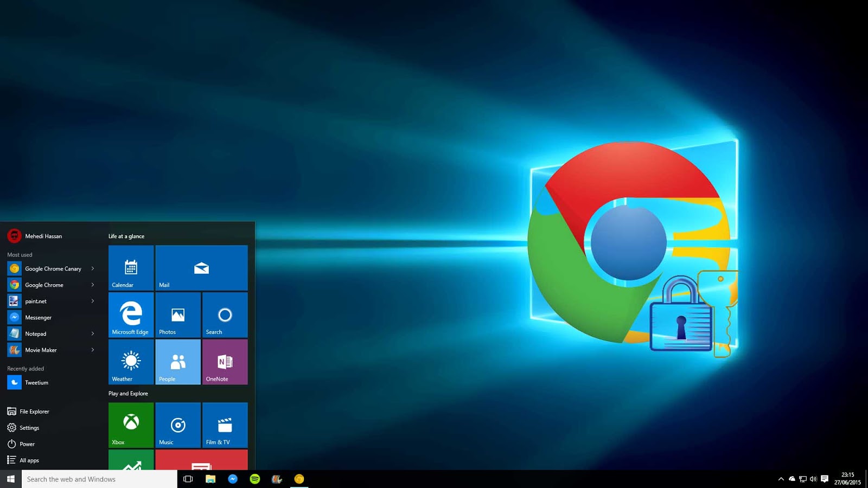Expand Google Chrome jump list arrow

tap(93, 285)
